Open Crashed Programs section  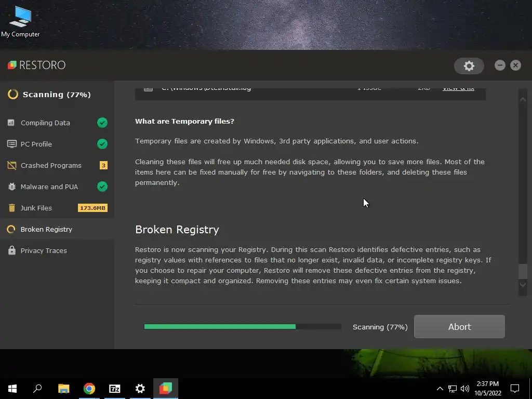pyautogui.click(x=57, y=165)
